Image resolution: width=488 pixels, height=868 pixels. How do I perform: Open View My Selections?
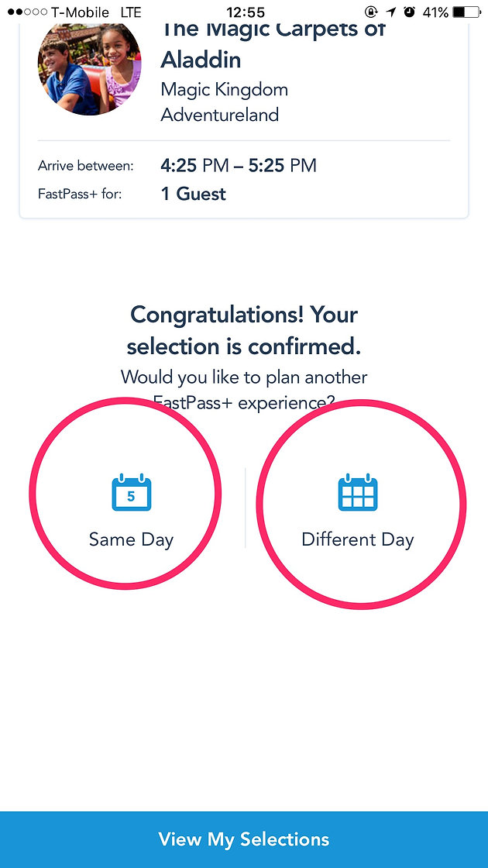[x=244, y=839]
